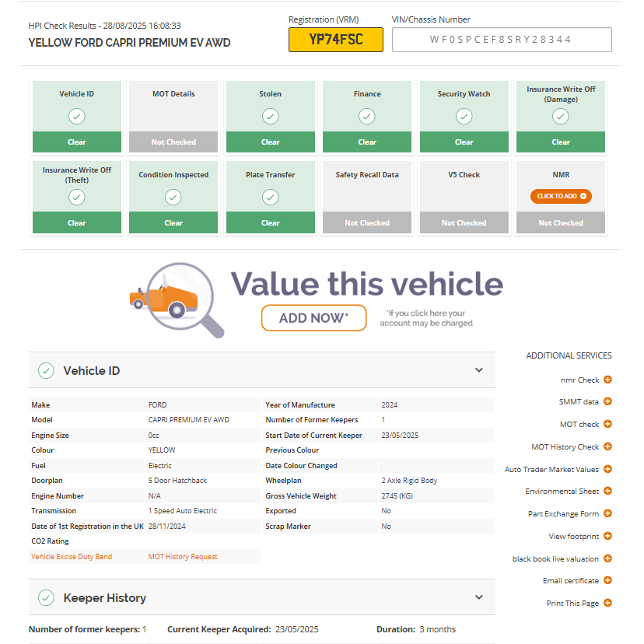Viewport: 644px width, 644px height.
Task: Click the plus icon beside MOT History Check
Action: (608, 446)
